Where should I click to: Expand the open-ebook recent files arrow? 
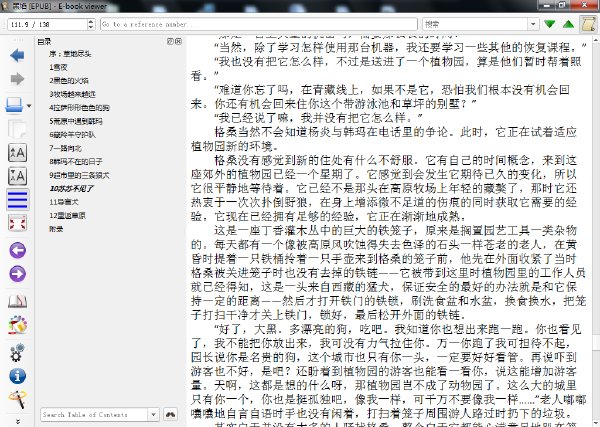coord(29,106)
